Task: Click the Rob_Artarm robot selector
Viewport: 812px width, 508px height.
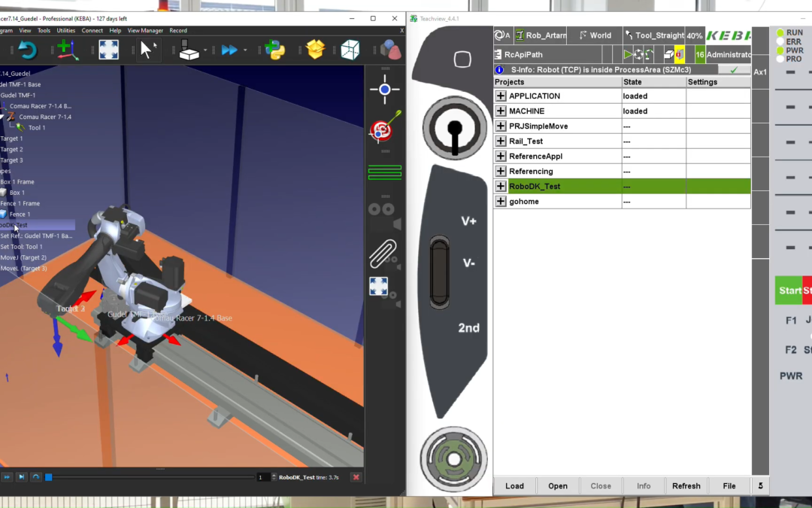Action: tap(541, 35)
